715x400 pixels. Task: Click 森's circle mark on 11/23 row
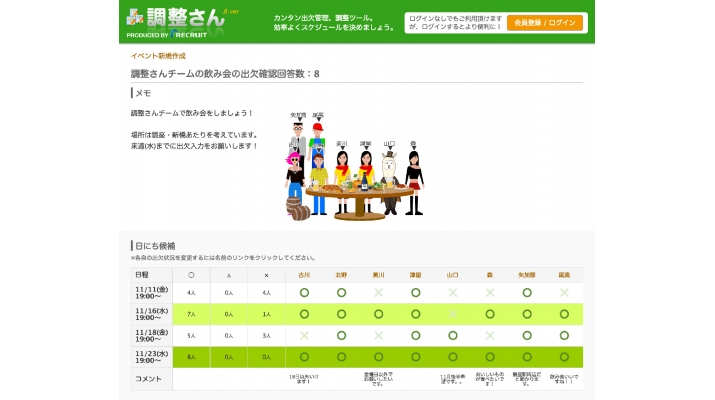click(x=490, y=357)
